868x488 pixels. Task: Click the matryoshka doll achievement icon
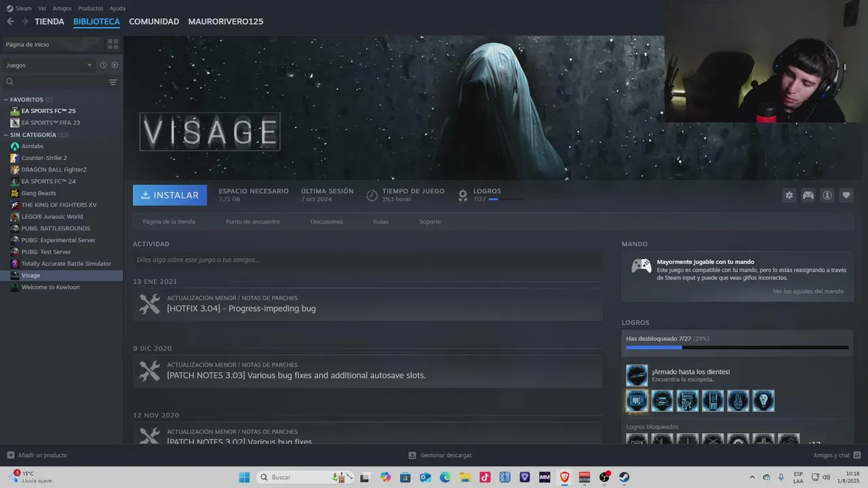(x=738, y=401)
